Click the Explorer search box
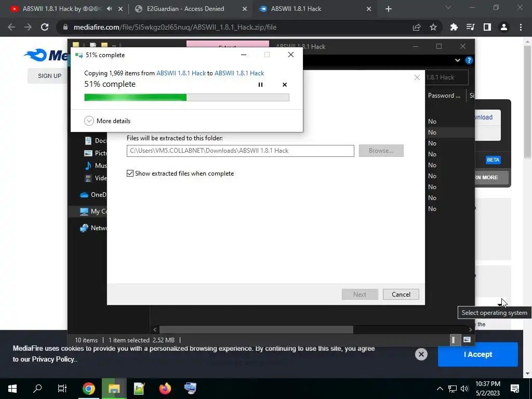532x399 pixels. coord(446,77)
